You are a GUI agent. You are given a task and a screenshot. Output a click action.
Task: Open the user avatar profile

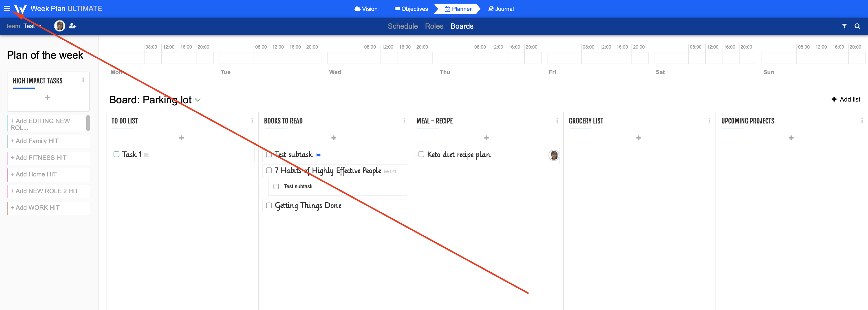coord(60,26)
